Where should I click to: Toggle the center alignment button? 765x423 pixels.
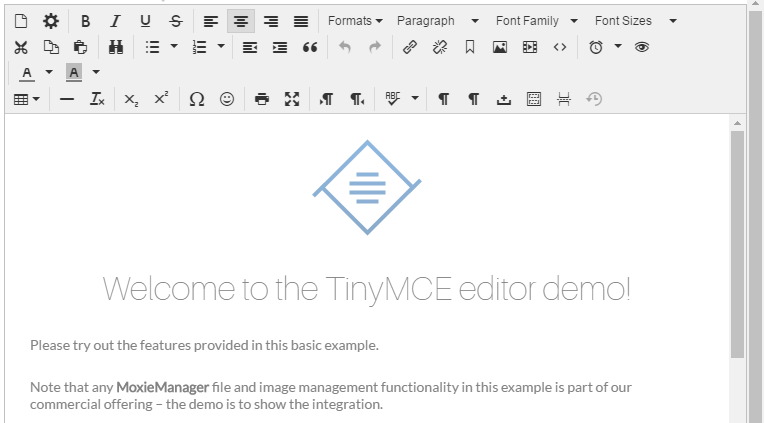pos(241,21)
